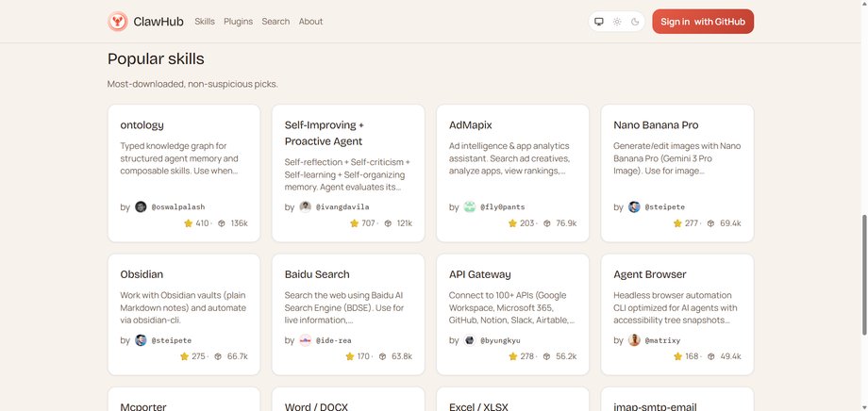
Task: Click the ivangdavila avatar icon
Action: (x=305, y=206)
